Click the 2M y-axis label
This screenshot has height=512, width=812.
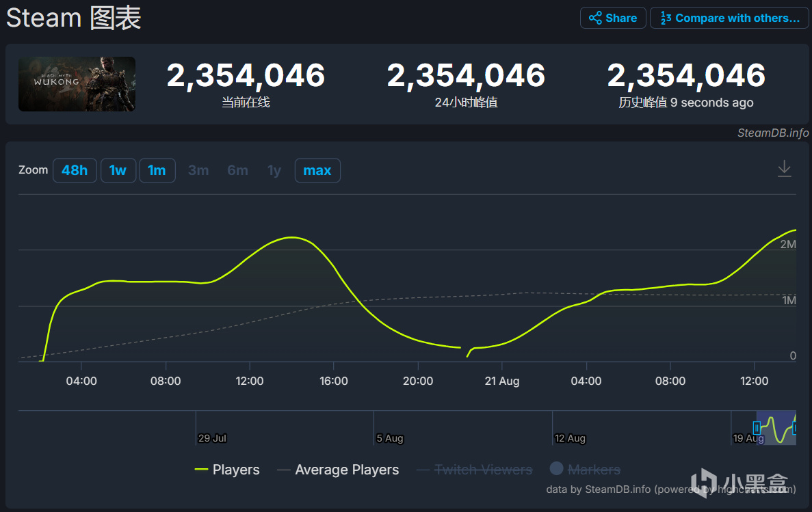point(788,244)
